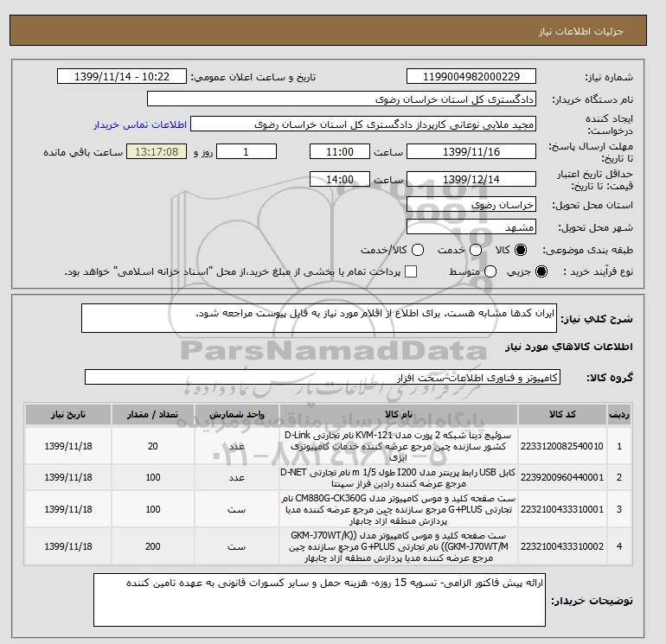Click quantity 20 in row 1
Image resolution: width=666 pixels, height=644 pixels.
click(x=153, y=447)
